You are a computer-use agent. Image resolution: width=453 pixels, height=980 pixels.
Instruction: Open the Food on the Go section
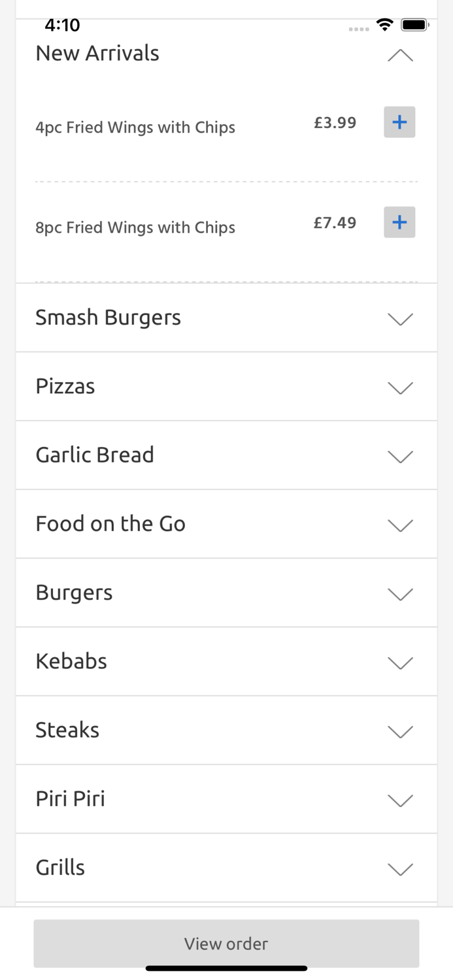[x=226, y=524]
